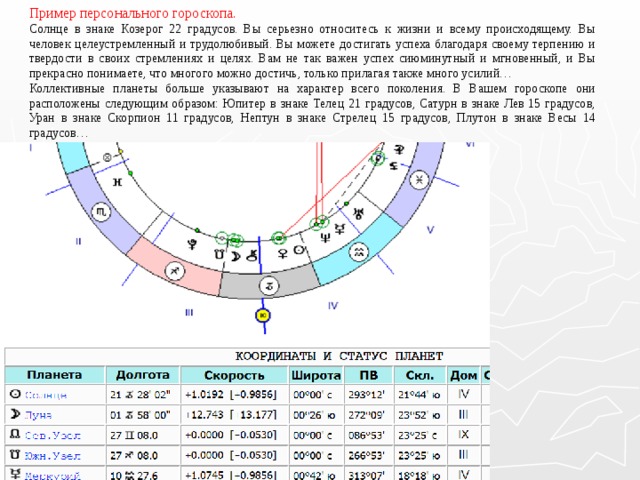Click the Сев.Узел ПВ value 086°53'
The width and height of the screenshot is (640, 480).
[366, 435]
